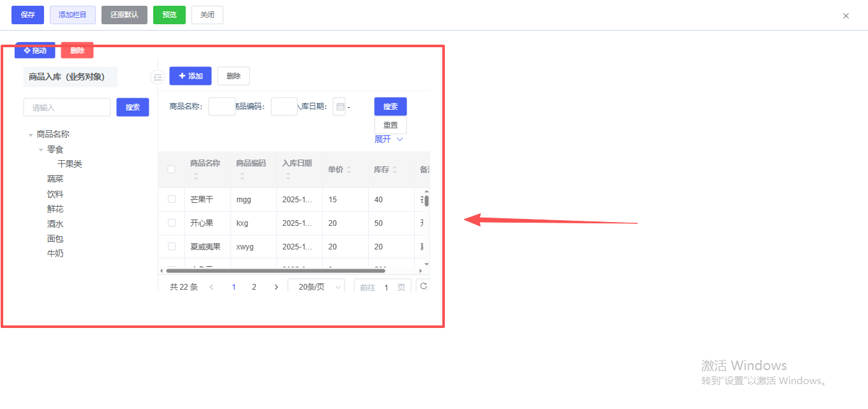Collapse the 商品名称 tree node
Screen dimensions: 868x409
[31, 135]
